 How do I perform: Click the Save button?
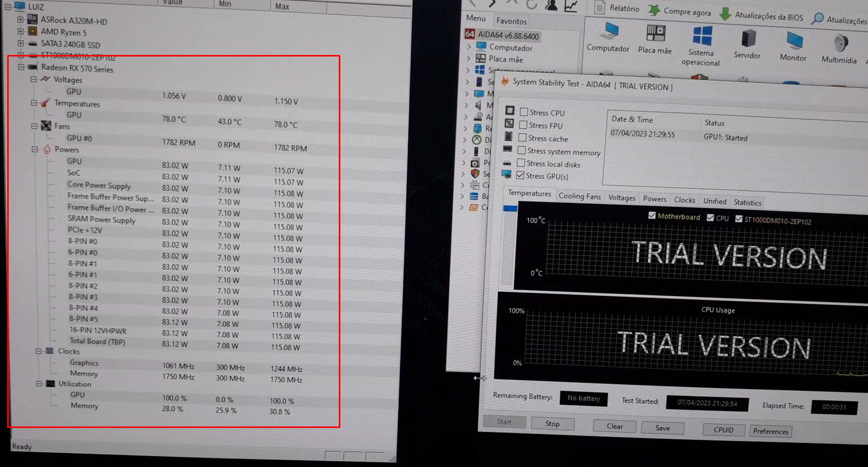click(x=662, y=427)
